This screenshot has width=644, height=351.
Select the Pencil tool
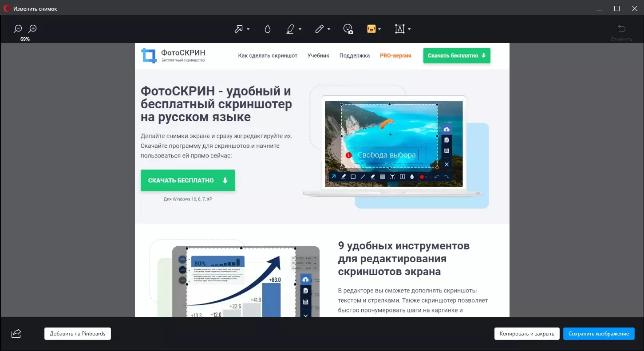point(319,28)
